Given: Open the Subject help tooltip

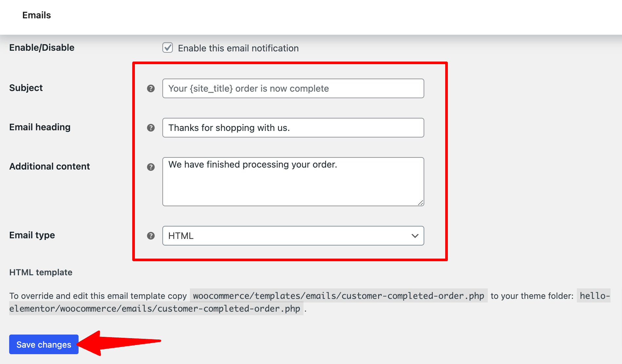Looking at the screenshot, I should tap(151, 88).
